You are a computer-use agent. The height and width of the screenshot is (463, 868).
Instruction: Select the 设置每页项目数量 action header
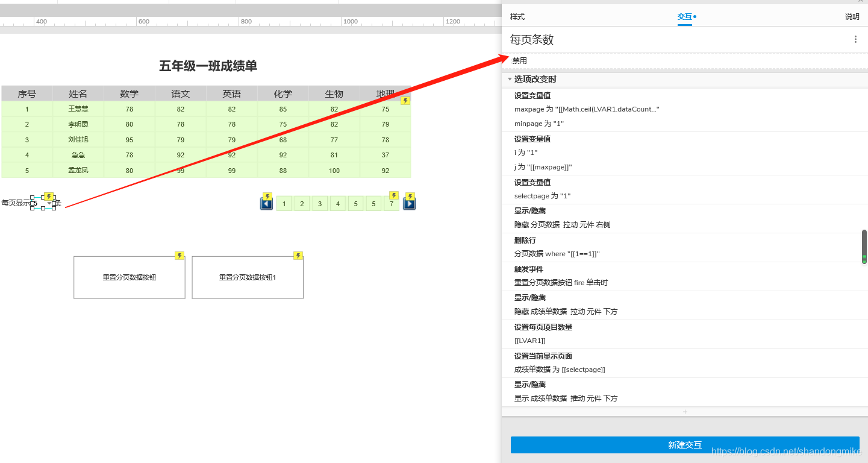pos(543,327)
